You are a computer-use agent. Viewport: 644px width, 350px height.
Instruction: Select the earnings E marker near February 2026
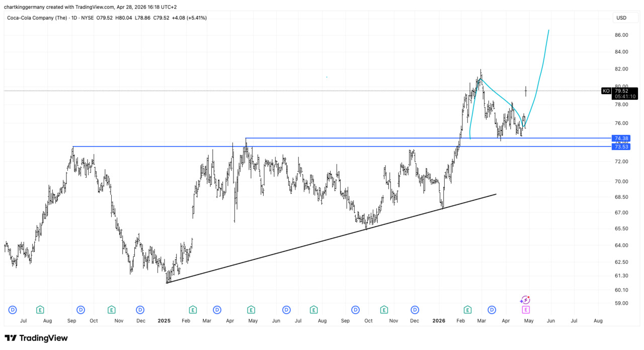tap(467, 309)
